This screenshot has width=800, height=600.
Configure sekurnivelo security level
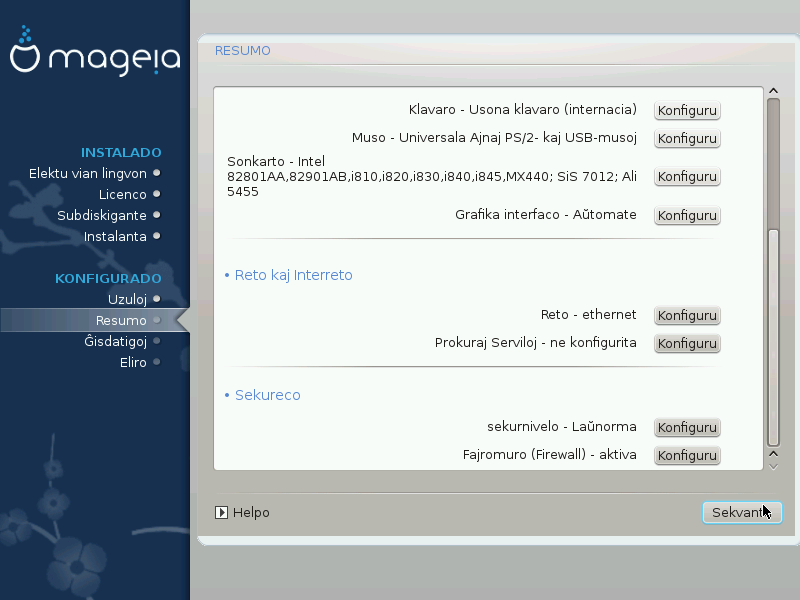(687, 428)
